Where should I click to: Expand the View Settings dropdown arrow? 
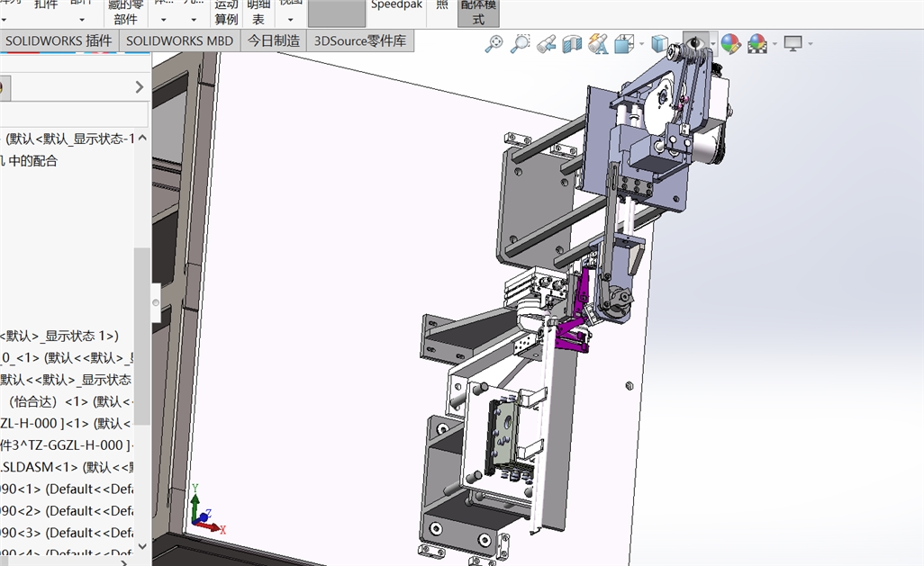[811, 44]
